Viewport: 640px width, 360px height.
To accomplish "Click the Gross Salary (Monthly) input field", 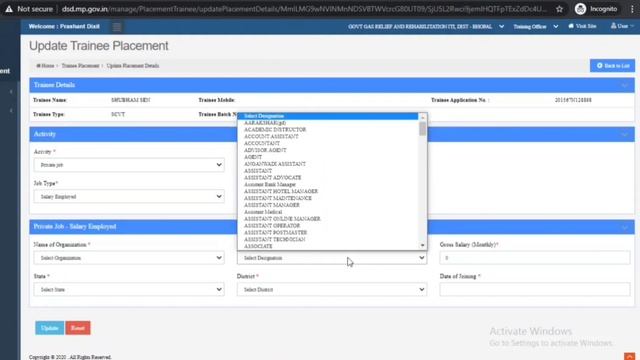I will (535, 258).
